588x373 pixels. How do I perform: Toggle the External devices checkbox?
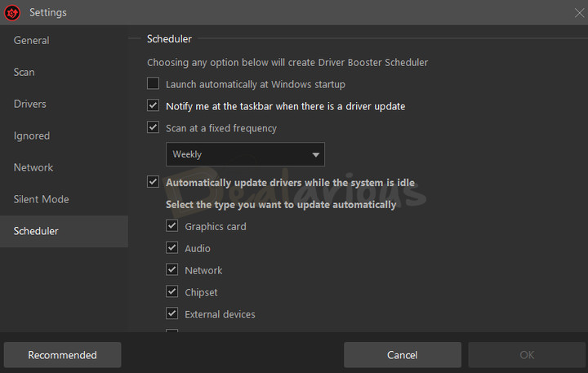[x=172, y=314]
